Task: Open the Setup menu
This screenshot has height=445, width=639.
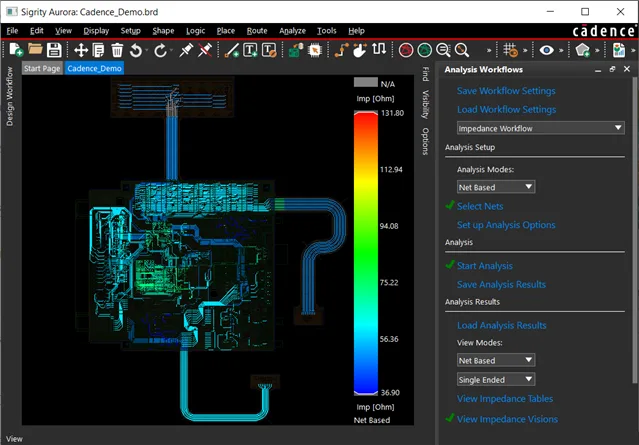Action: coord(130,31)
